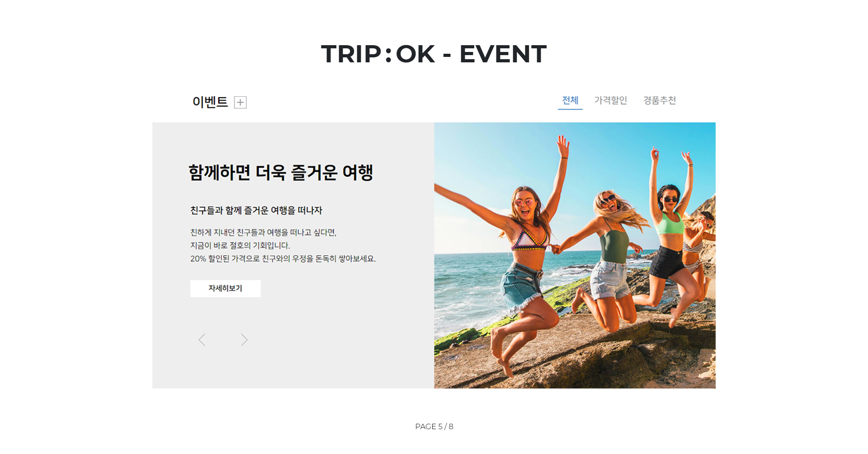
Task: Select subheading 친구들과 함께 즐거운 여행을 떠나자
Action: tap(256, 211)
